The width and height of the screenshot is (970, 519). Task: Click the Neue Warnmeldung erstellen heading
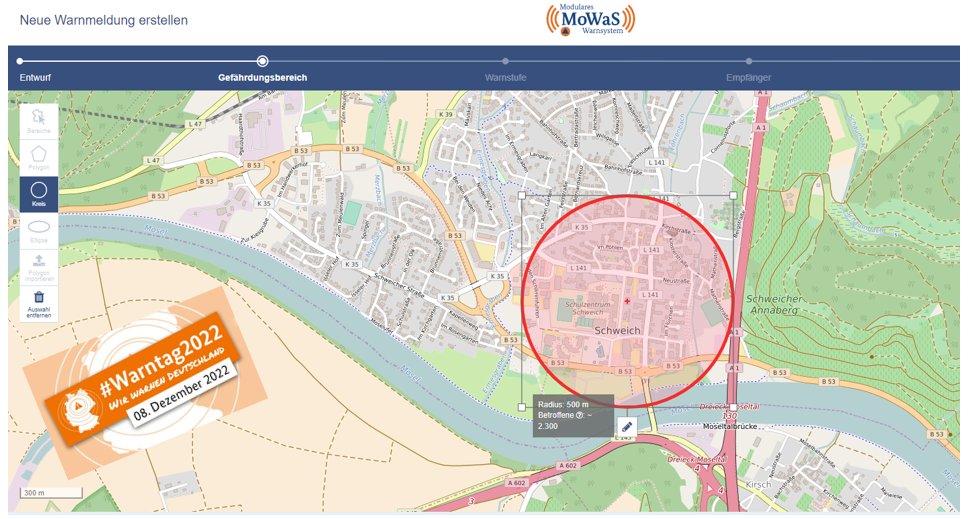[104, 20]
